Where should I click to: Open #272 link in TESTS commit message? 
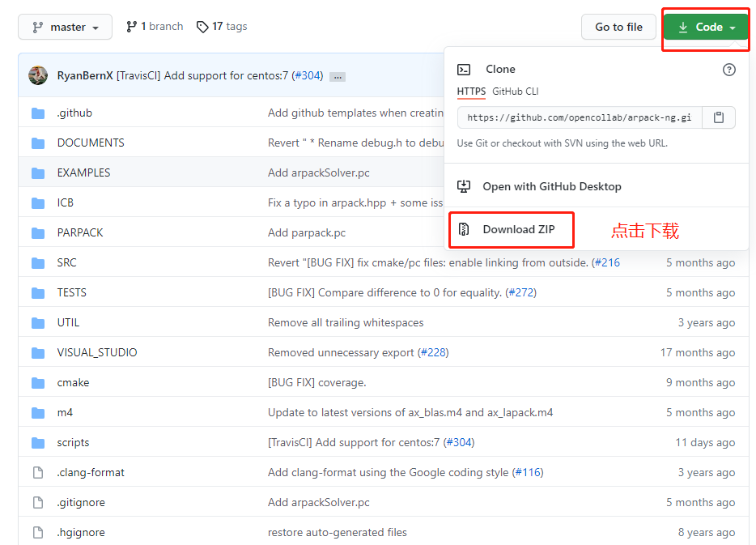pyautogui.click(x=520, y=292)
